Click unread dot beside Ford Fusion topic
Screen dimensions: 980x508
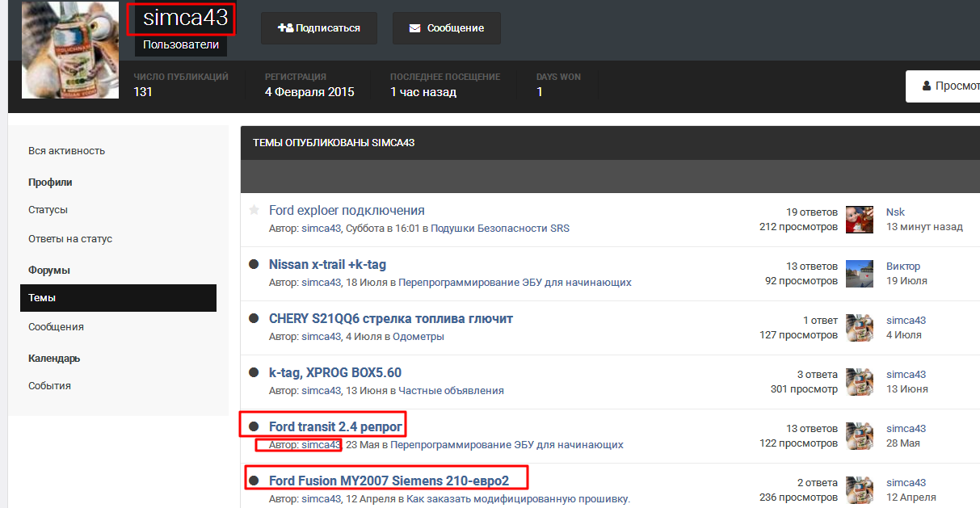(x=254, y=481)
